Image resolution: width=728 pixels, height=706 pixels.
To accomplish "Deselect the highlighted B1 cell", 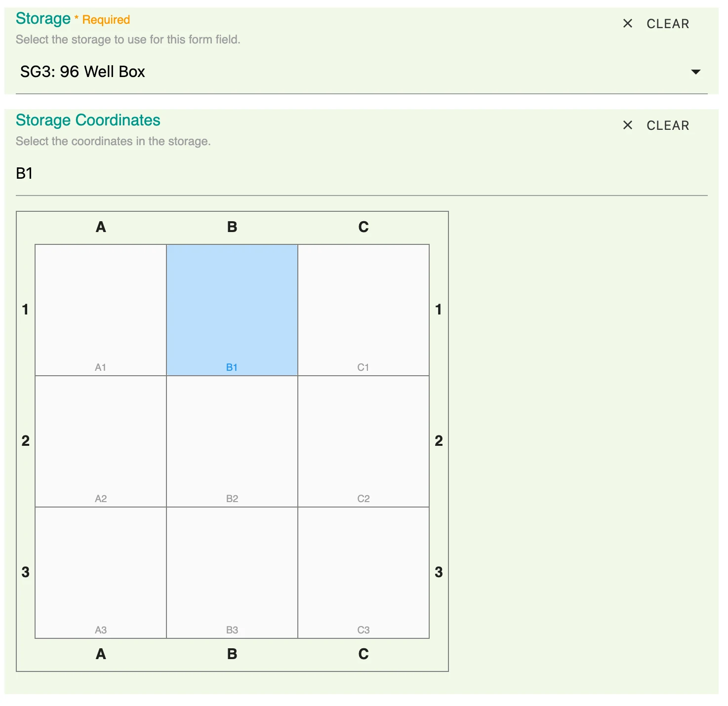I will click(232, 310).
